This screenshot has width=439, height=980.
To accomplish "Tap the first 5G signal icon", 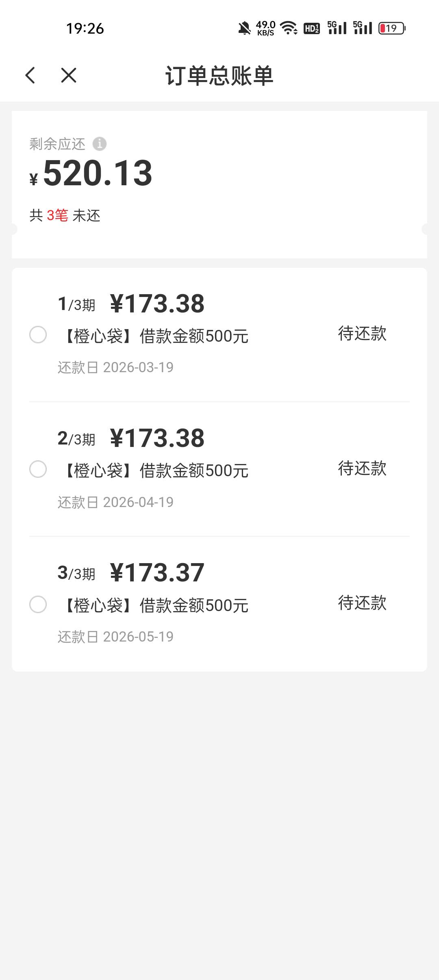I will 337,28.
